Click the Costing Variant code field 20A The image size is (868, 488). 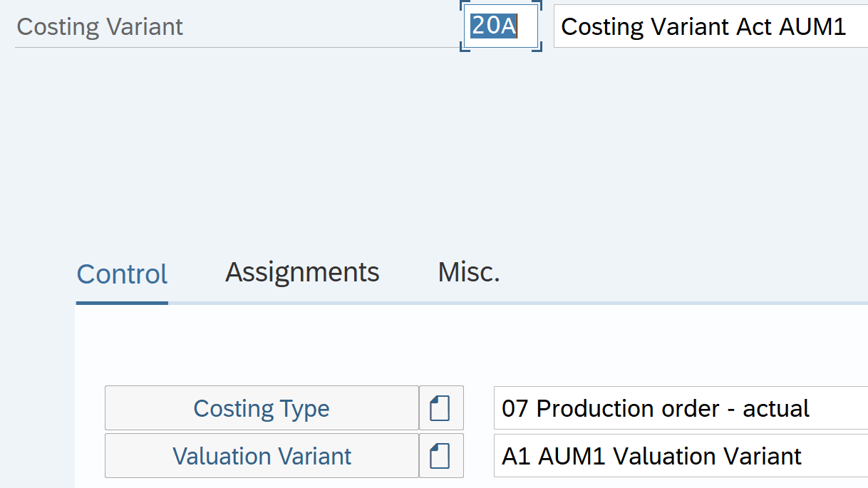click(x=500, y=26)
